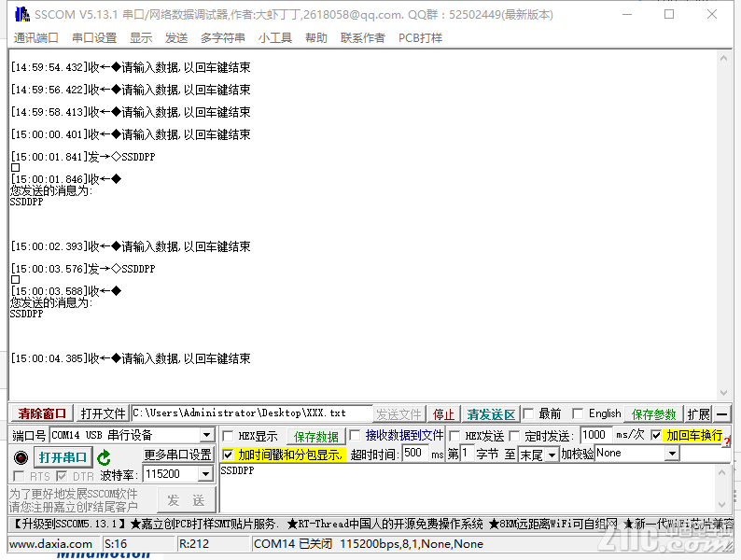This screenshot has height=560, width=741.
Task: Click the 超时时间 500 field
Action: (415, 454)
